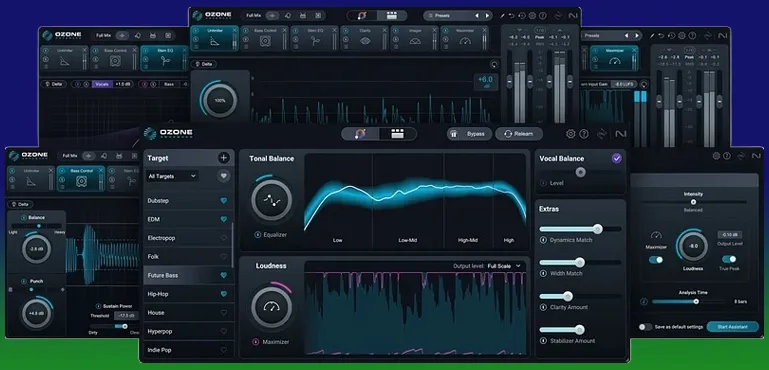The image size is (769, 370).
Task: Click the Loudness Maximizer knob
Action: (271, 307)
